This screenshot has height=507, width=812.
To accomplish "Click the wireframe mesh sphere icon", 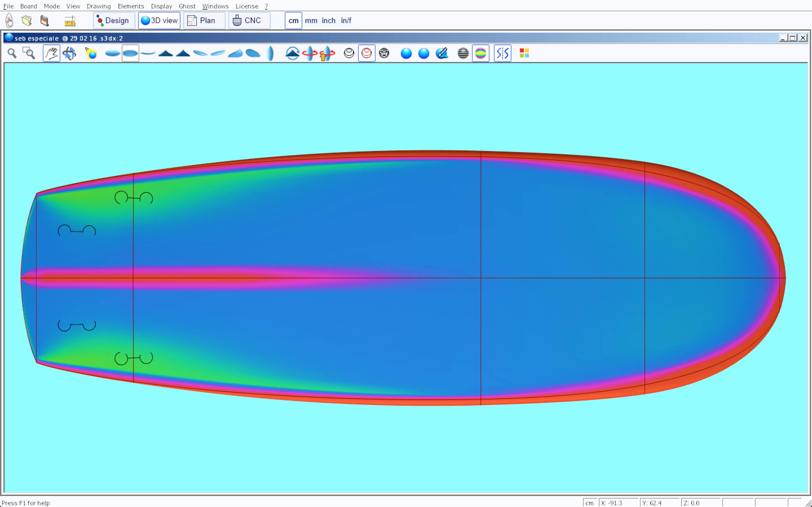I will (384, 53).
